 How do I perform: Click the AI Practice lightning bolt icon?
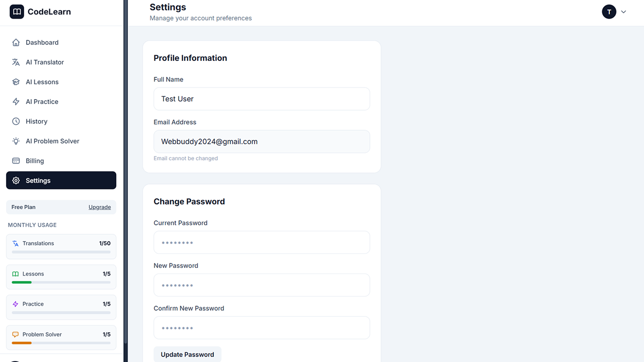coord(16,102)
